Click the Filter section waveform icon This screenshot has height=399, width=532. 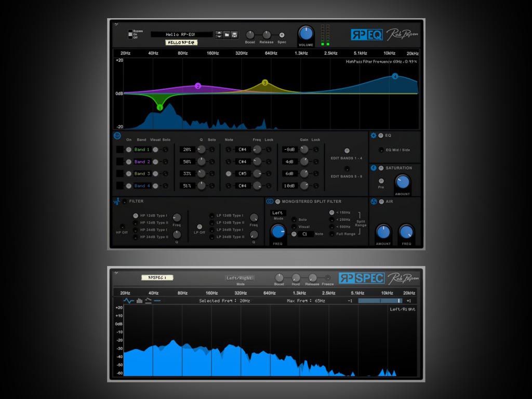(x=117, y=202)
